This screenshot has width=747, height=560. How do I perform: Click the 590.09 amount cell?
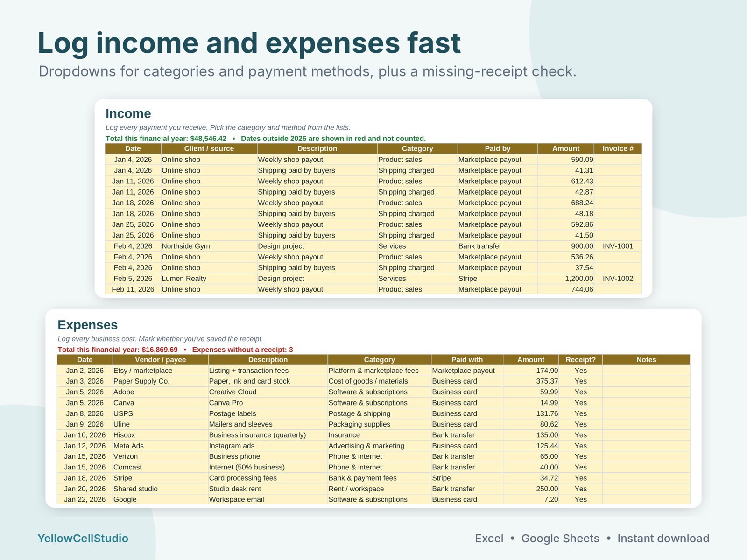point(566,160)
